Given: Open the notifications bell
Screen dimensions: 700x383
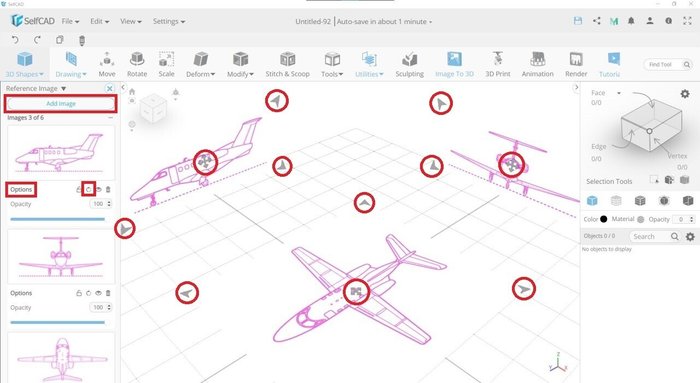Looking at the screenshot, I should pyautogui.click(x=631, y=21).
